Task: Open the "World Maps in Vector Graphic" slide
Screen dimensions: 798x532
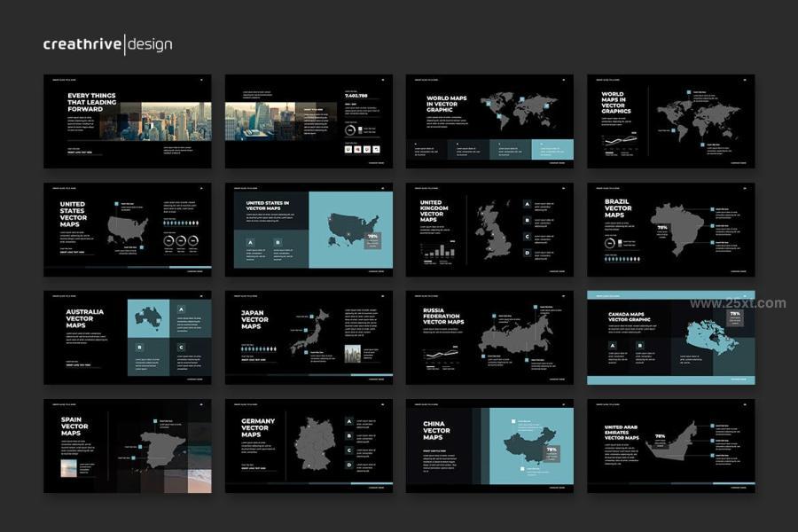Action: (x=489, y=121)
